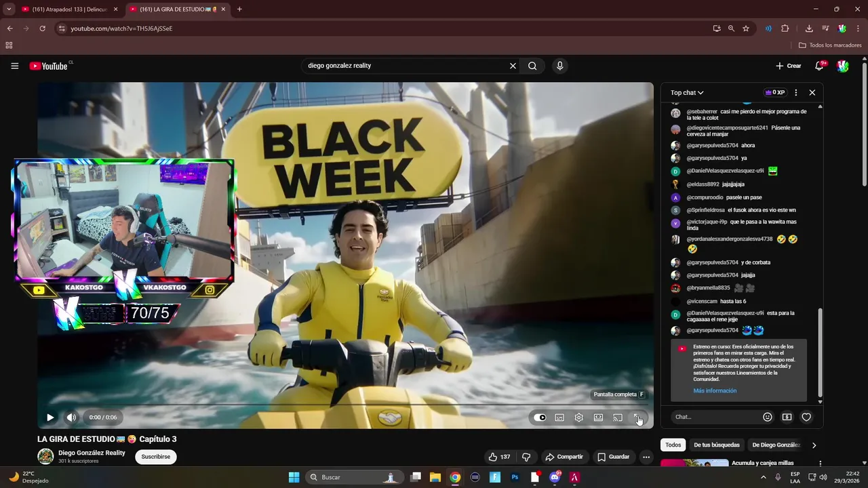The image size is (868, 488).
Task: Click the live chat scrollbar
Action: (x=820, y=352)
